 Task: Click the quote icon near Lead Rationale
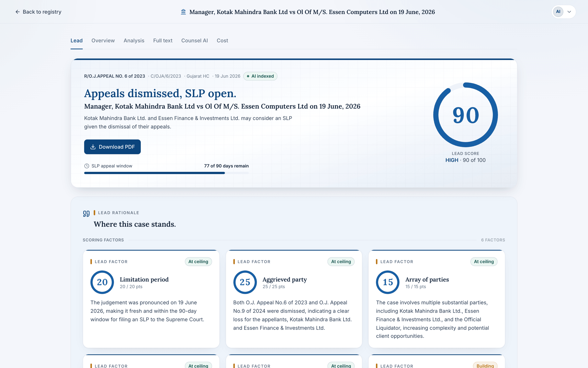click(86, 214)
